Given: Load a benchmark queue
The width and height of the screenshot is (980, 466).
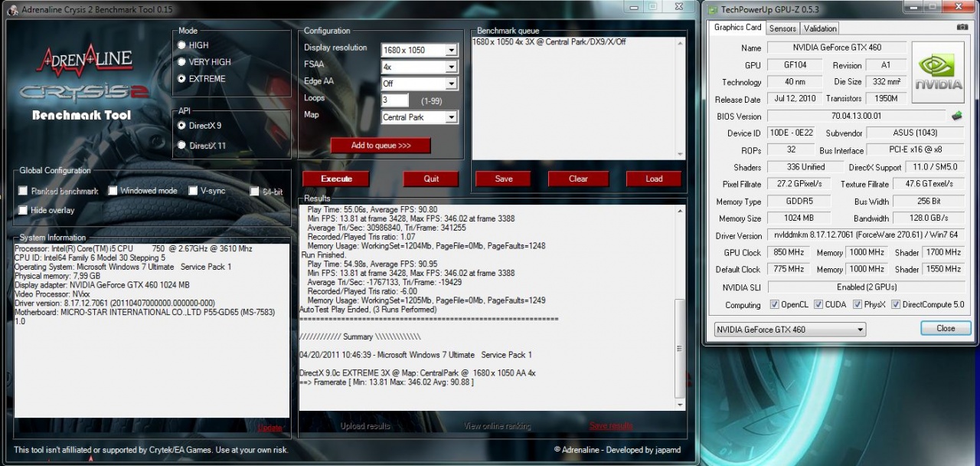Looking at the screenshot, I should tap(654, 179).
